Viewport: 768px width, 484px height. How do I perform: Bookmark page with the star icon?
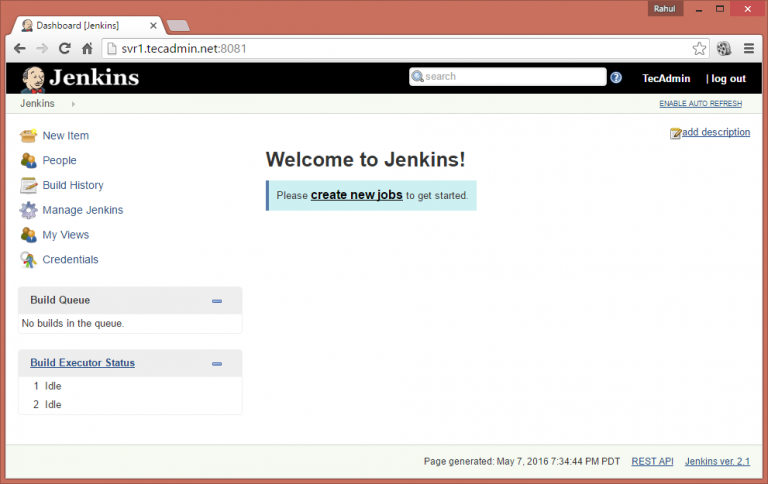[700, 48]
